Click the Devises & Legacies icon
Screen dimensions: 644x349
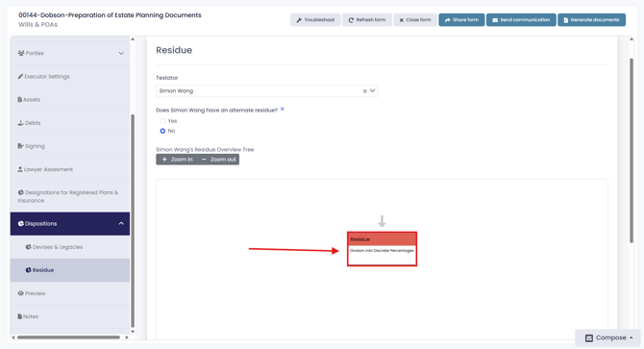[x=28, y=247]
